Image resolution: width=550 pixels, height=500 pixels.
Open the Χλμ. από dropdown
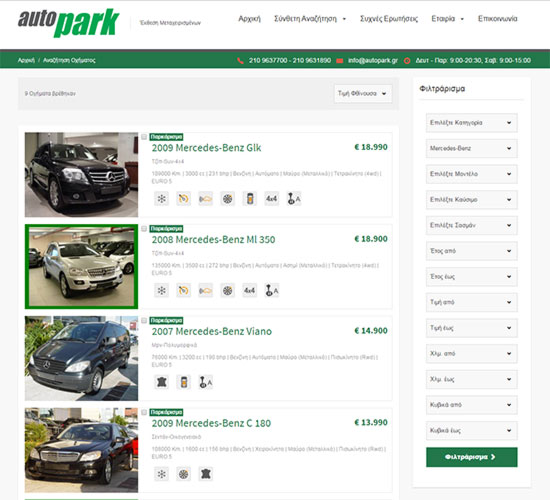point(471,353)
